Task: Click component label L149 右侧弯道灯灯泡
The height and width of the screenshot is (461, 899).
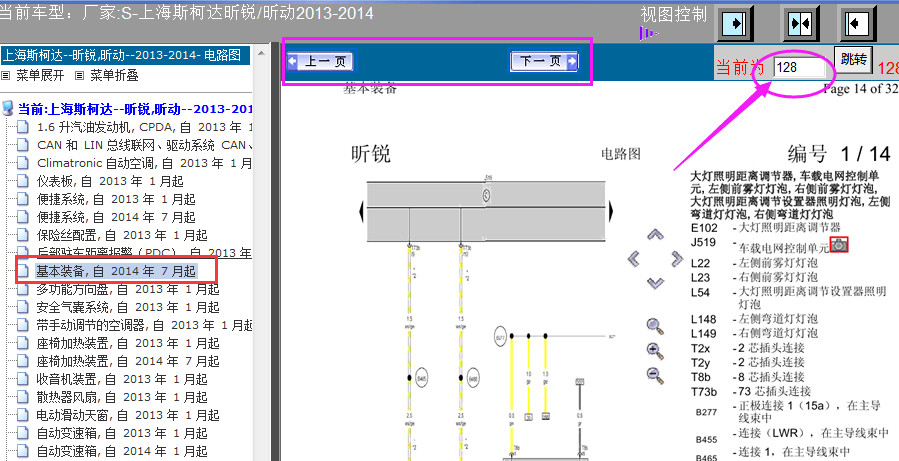Action: (755, 333)
